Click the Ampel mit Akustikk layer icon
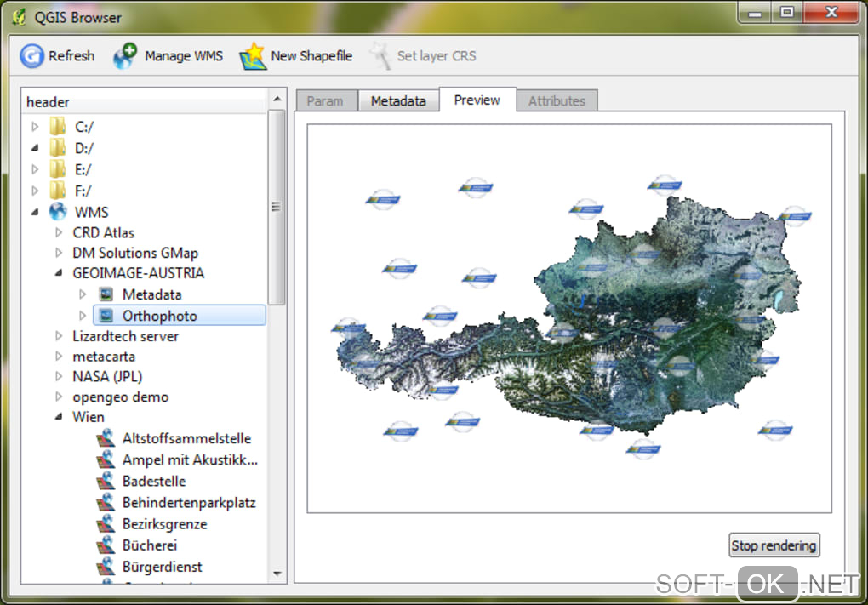This screenshot has height=605, width=868. pos(106,459)
